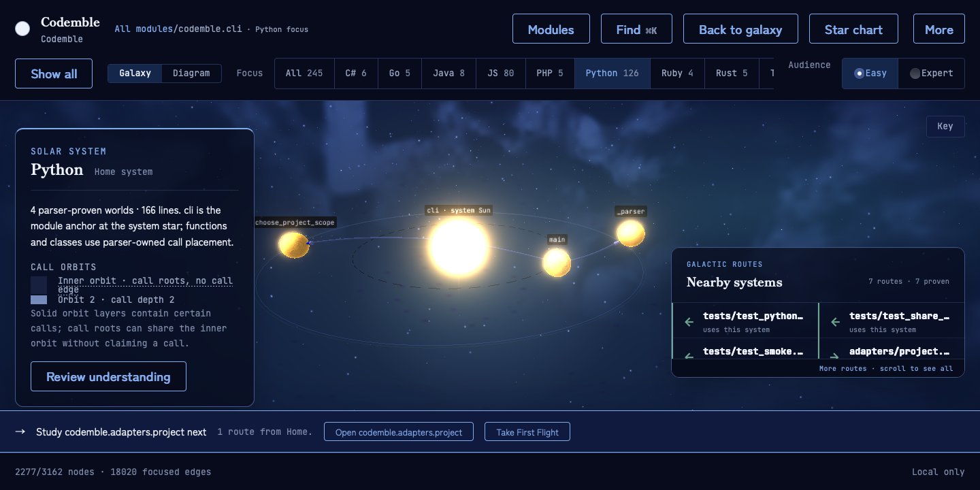Click the white circle Codemble logo
Image resolution: width=980 pixels, height=490 pixels.
click(x=22, y=29)
